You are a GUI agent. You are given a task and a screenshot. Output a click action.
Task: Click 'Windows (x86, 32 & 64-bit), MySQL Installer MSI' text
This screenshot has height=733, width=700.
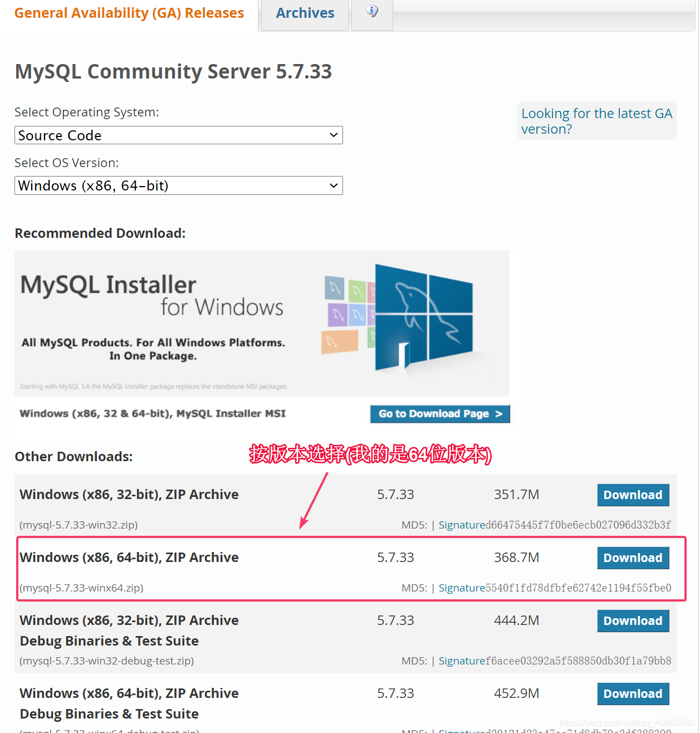pos(153,414)
